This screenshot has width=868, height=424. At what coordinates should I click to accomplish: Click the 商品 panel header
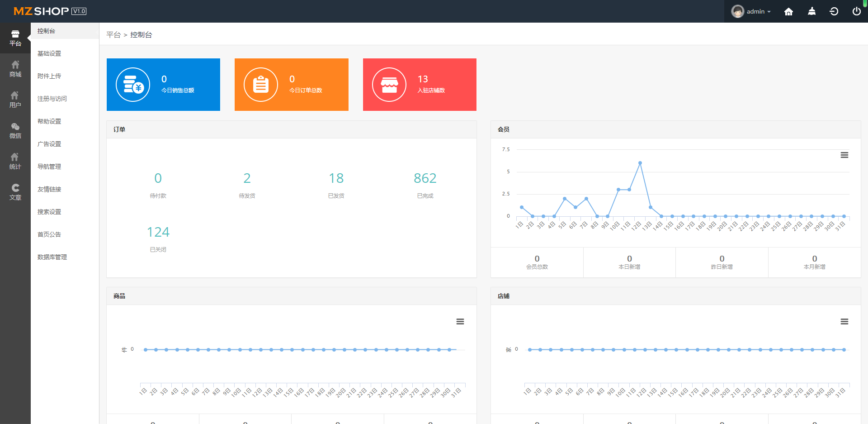292,296
